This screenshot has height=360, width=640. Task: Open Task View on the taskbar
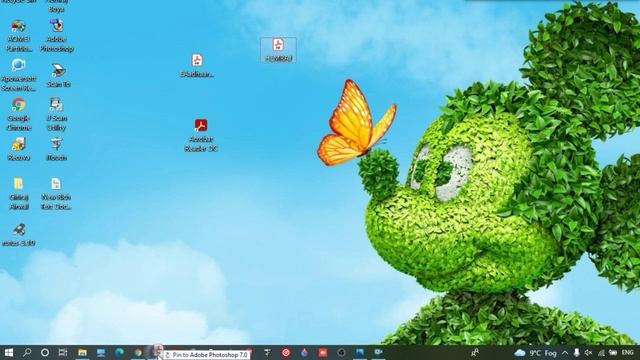click(63, 352)
